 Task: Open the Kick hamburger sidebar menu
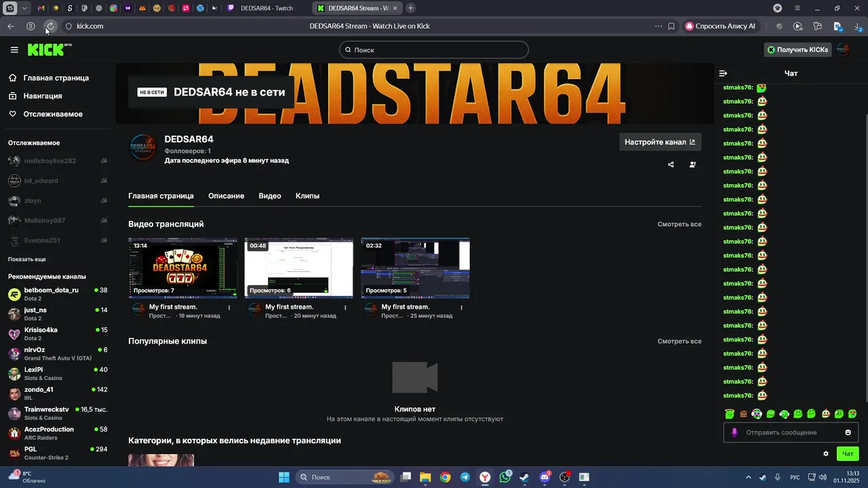click(x=14, y=49)
